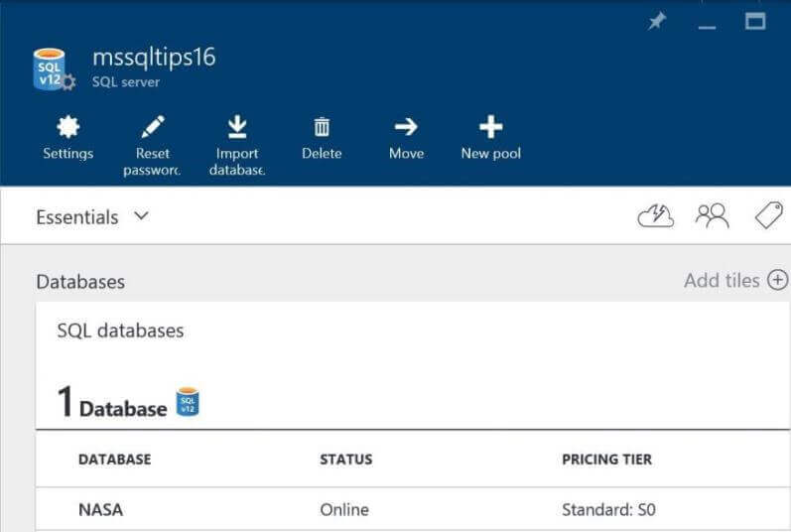Click the Essentials label
791x532 pixels.
(77, 217)
